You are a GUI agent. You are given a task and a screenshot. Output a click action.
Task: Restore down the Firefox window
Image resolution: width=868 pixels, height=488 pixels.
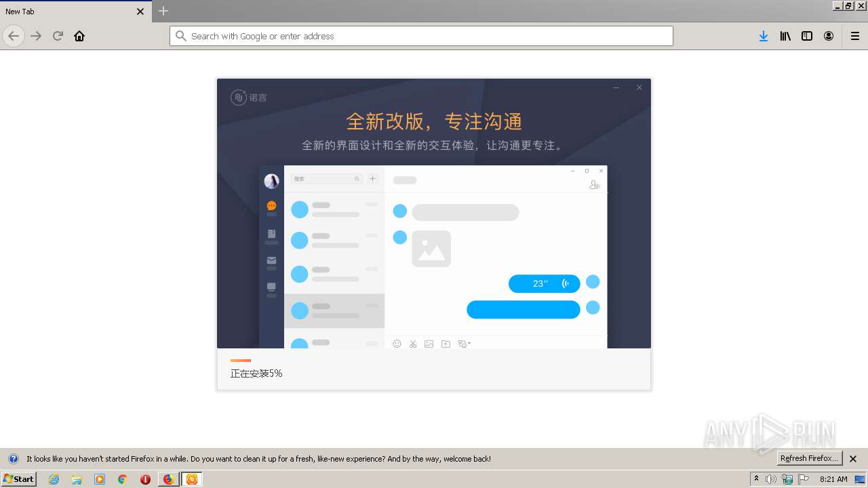(x=849, y=5)
